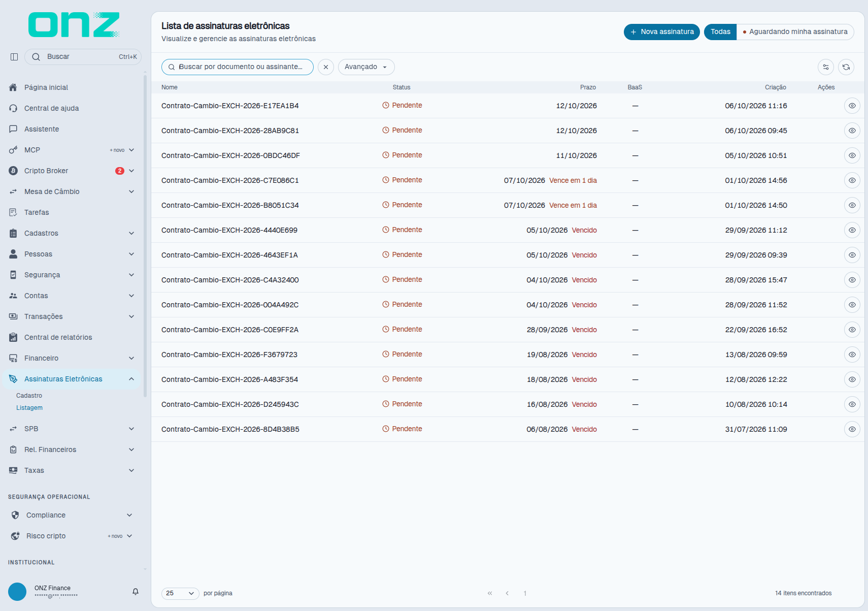Sort by the Prazo column header
The image size is (868, 611).
coord(588,87)
